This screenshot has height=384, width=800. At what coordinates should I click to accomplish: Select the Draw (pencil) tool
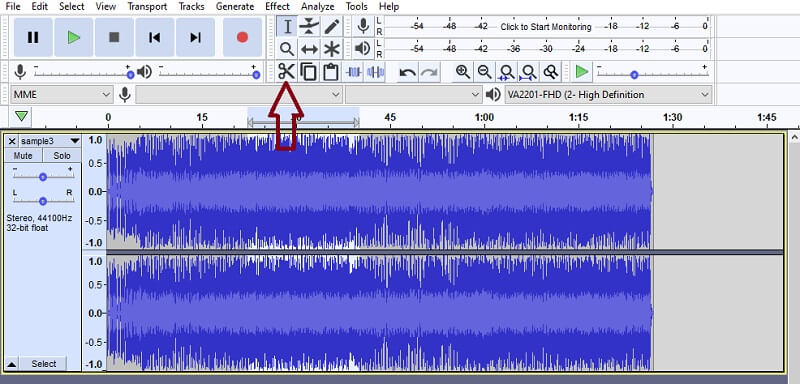click(x=332, y=27)
